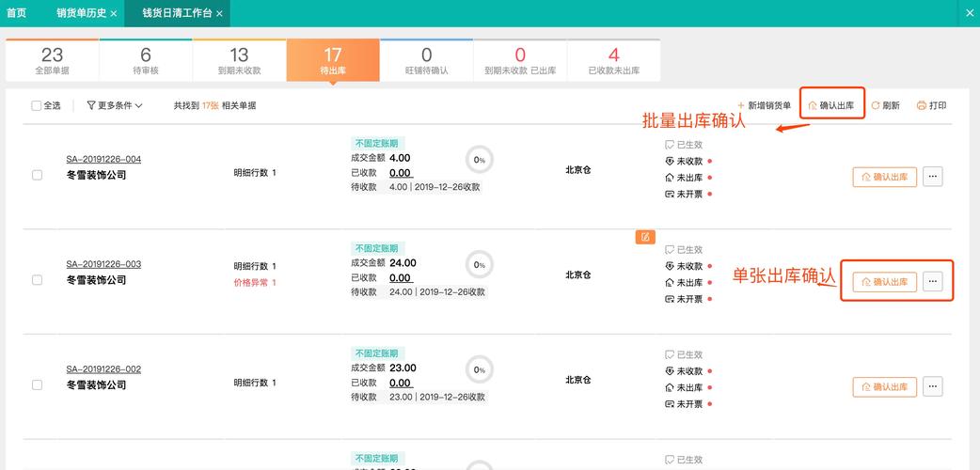
Task: Confirm outbound for order SA-20191226-003
Action: (x=884, y=282)
